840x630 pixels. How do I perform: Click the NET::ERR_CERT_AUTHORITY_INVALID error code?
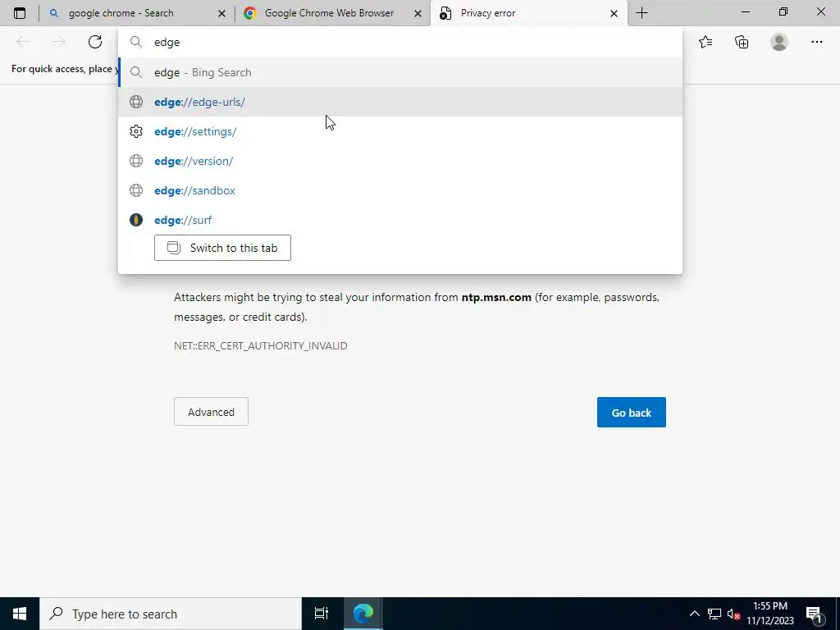[260, 345]
